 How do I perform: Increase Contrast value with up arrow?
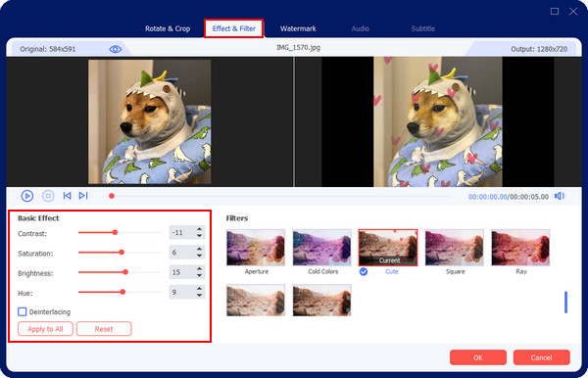tap(200, 229)
